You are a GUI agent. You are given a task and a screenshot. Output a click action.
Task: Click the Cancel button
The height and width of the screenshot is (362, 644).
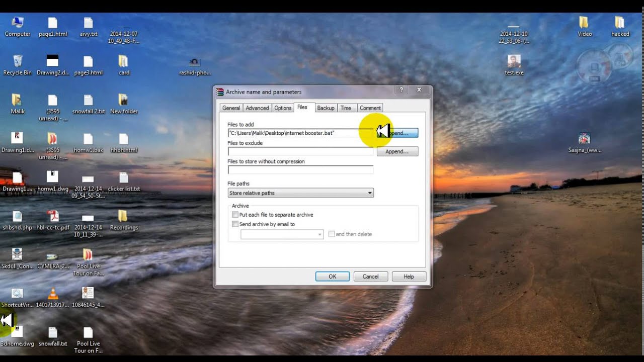tap(371, 277)
